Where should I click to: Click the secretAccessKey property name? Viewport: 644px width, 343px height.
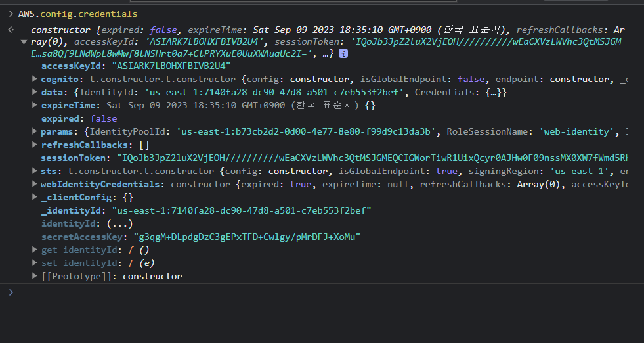point(82,237)
